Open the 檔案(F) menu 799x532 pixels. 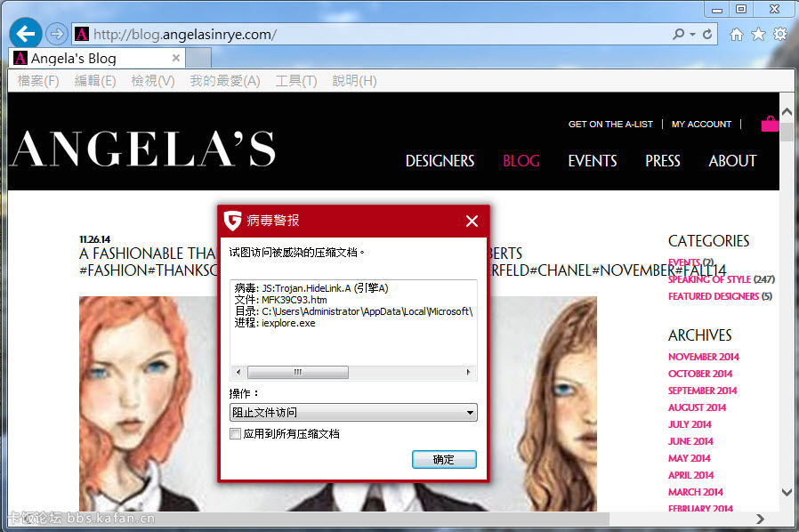coord(38,81)
